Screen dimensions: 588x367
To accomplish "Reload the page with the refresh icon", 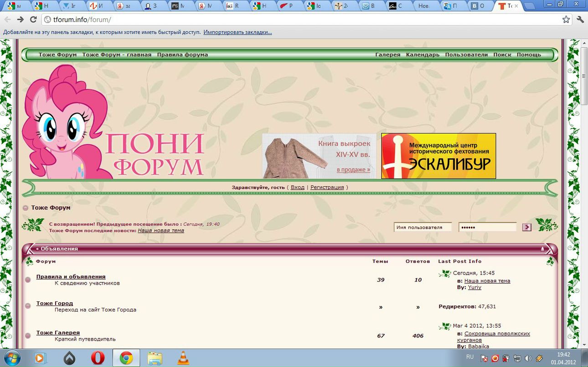I will 33,20.
